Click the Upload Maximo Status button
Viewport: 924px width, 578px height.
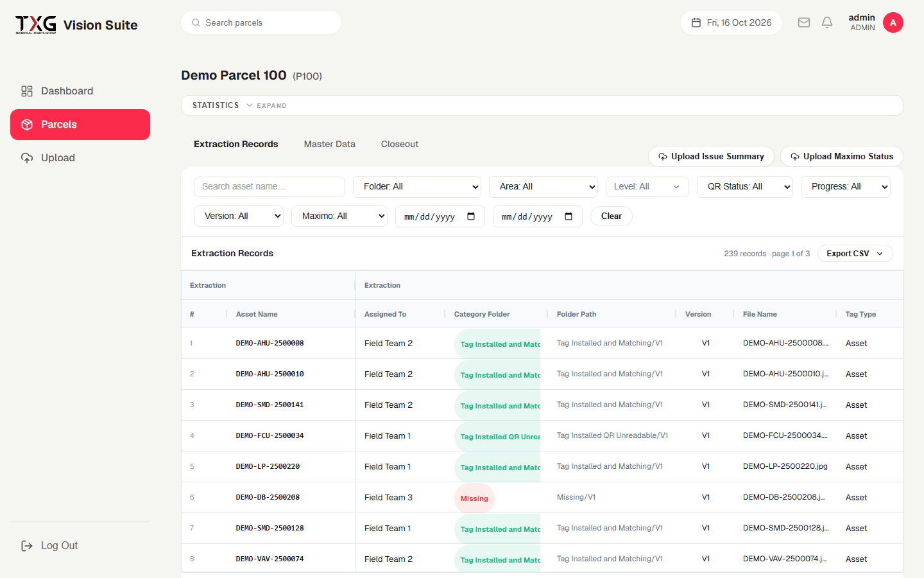point(842,157)
